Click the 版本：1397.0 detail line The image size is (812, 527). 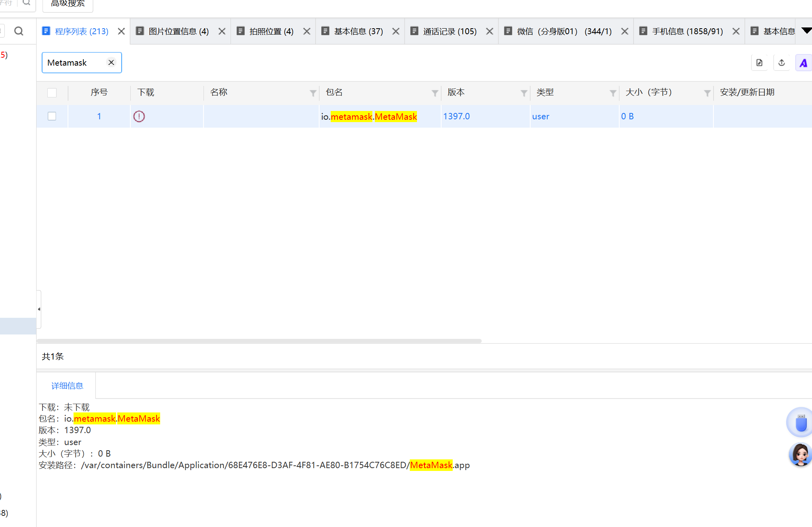pos(65,430)
